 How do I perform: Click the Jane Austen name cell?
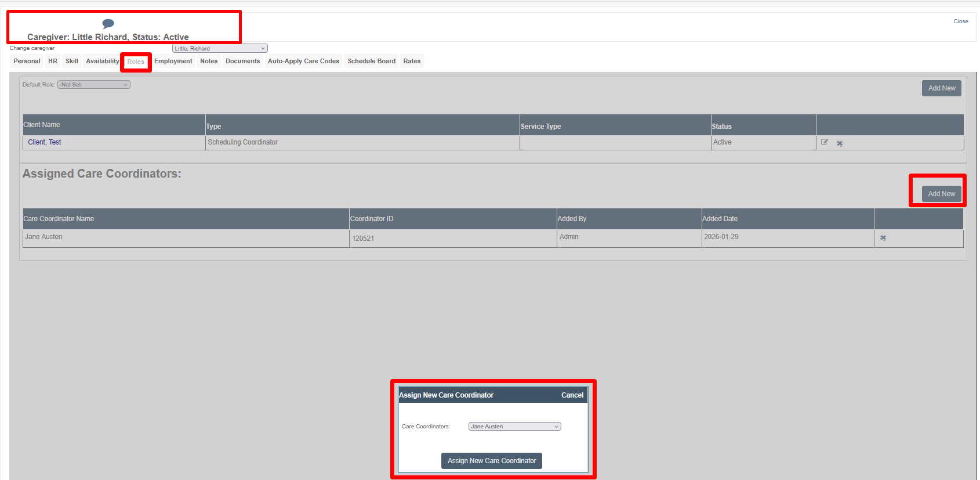[186, 239]
